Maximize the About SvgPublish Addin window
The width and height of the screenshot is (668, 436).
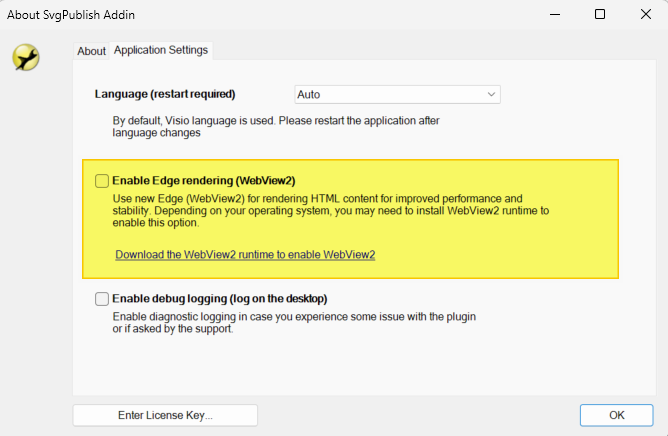[x=600, y=14]
